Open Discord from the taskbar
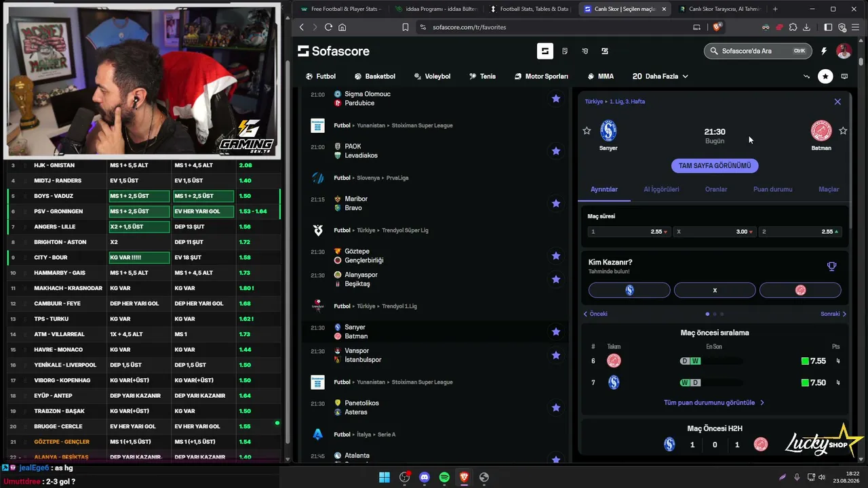Image resolution: width=868 pixels, height=488 pixels. point(425,477)
